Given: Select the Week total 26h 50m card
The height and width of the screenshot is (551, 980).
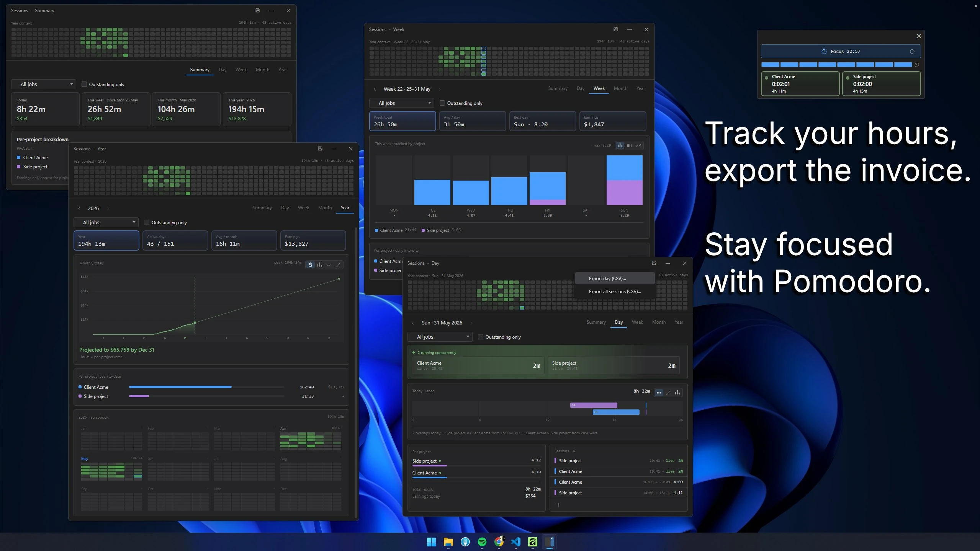Looking at the screenshot, I should click(x=402, y=121).
